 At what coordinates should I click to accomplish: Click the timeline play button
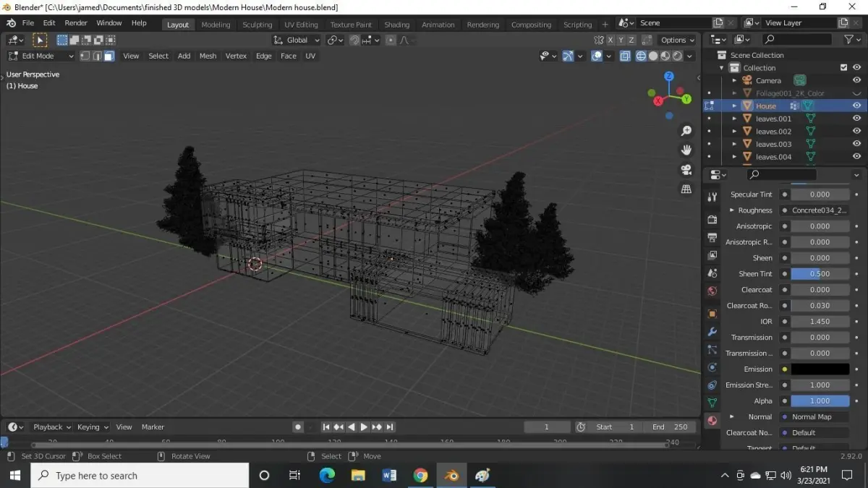click(364, 427)
